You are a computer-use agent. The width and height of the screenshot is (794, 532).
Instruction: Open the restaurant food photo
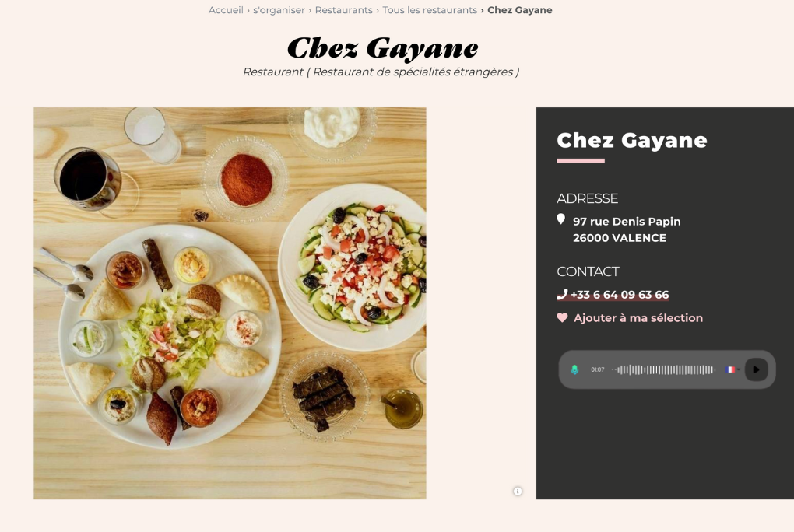[230, 303]
